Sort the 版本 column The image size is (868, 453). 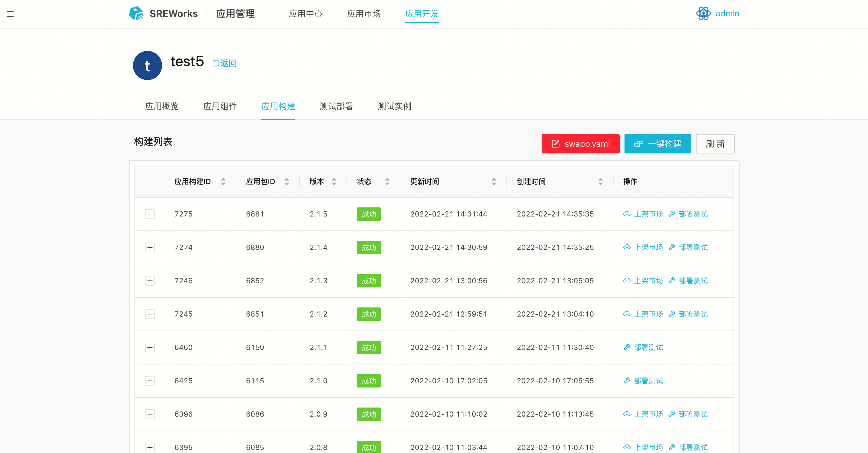[x=334, y=181]
